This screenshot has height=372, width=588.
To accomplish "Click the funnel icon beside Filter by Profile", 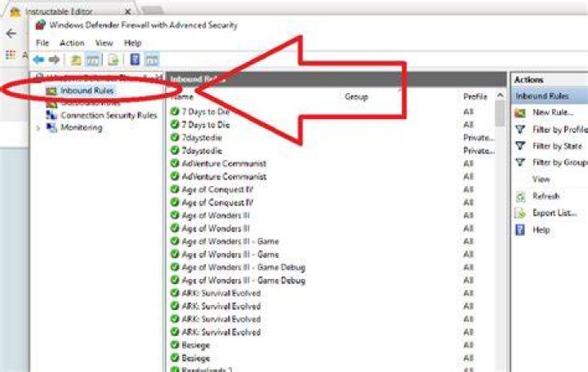I will coord(520,130).
